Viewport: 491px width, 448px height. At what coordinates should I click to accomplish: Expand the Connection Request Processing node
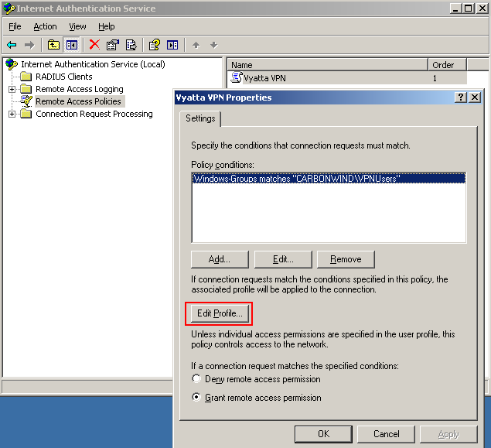12,114
